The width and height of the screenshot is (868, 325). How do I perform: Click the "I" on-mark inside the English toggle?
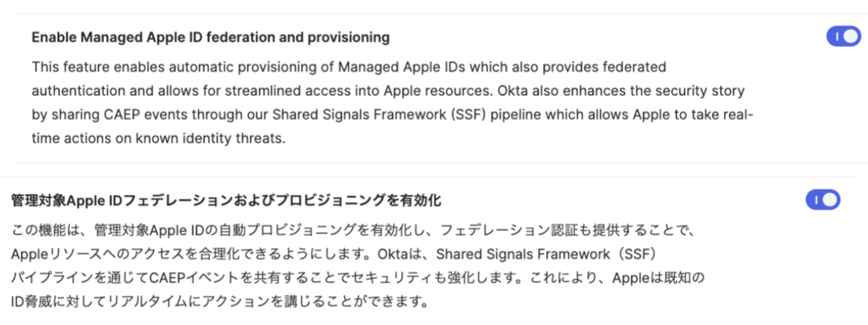pyautogui.click(x=837, y=37)
